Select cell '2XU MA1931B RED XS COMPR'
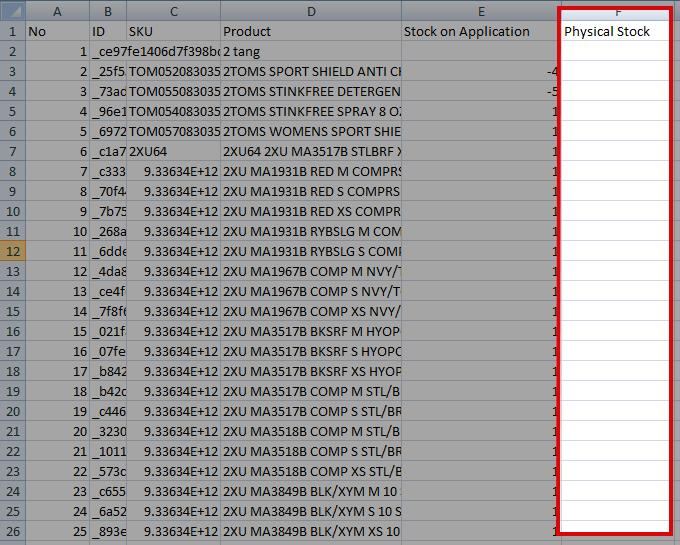This screenshot has width=680, height=545. (x=311, y=212)
